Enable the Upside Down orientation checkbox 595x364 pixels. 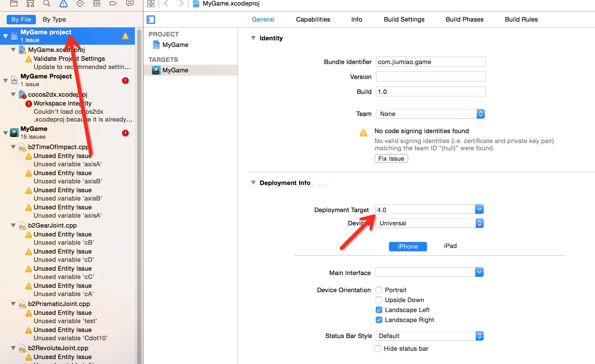379,300
